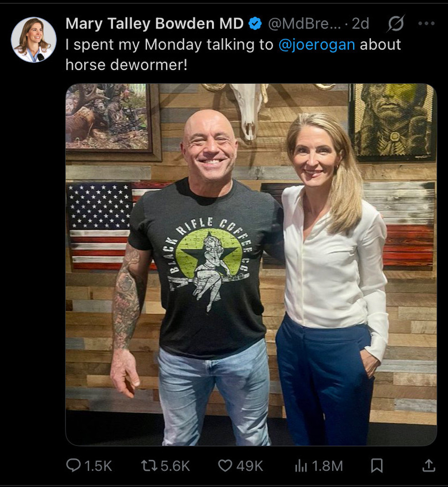Repost using the retweet arrows icon

pos(149,465)
